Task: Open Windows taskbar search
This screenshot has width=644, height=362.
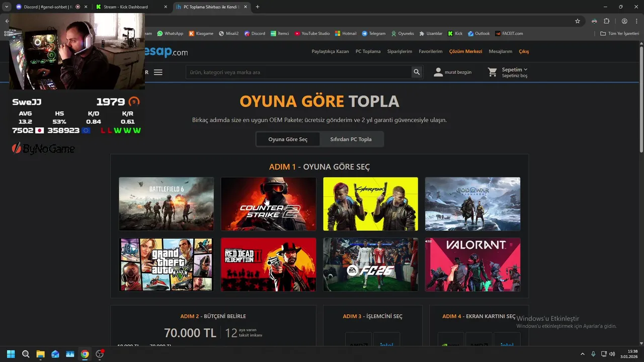Action: tap(26, 354)
